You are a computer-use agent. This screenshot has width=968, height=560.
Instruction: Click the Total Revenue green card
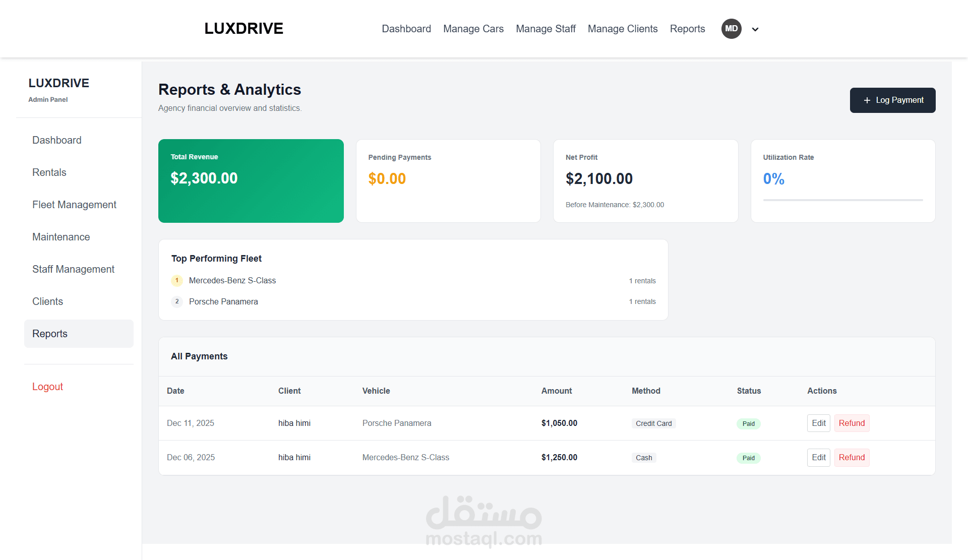(251, 181)
